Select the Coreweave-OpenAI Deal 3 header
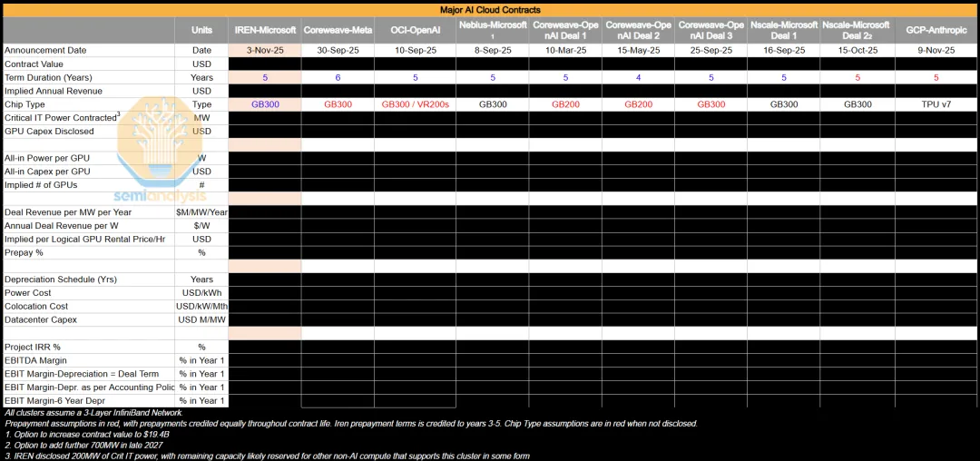The image size is (980, 461). [x=711, y=29]
